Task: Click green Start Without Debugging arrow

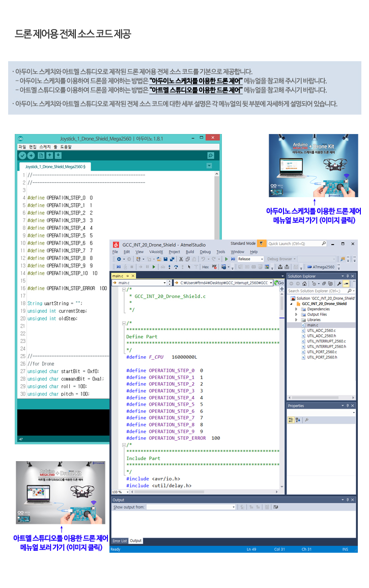Action: pyautogui.click(x=226, y=259)
